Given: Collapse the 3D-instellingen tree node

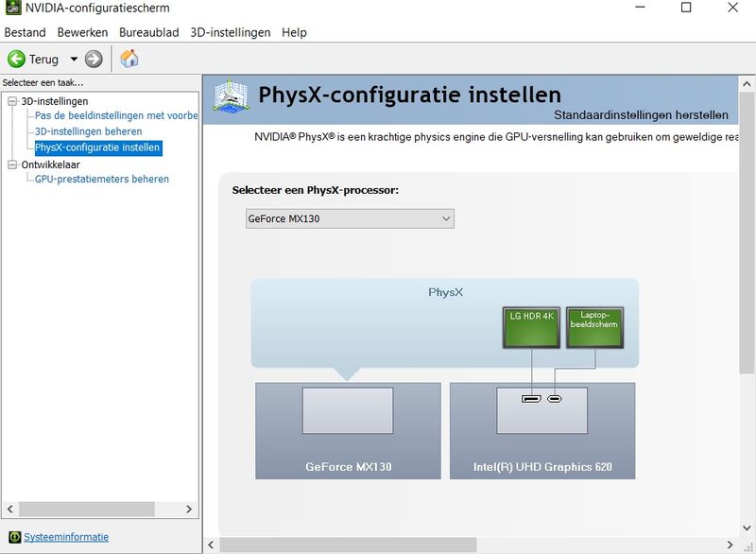Looking at the screenshot, I should point(12,101).
